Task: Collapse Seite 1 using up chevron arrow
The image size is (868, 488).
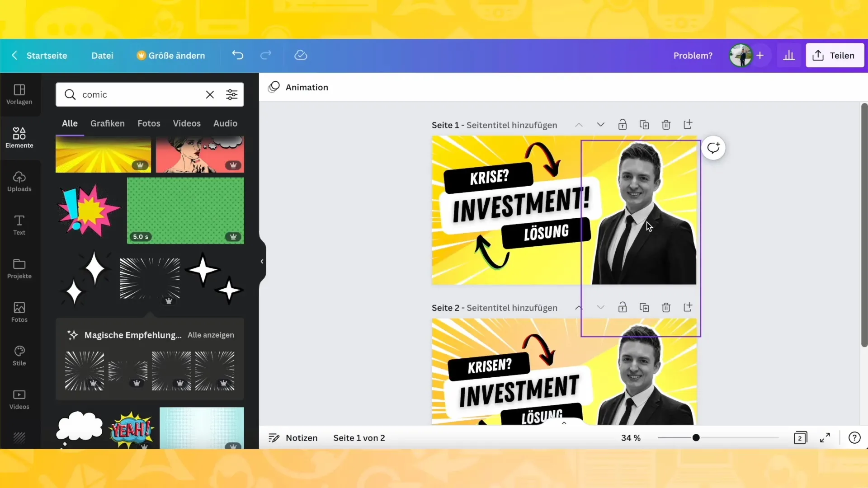Action: [x=579, y=125]
